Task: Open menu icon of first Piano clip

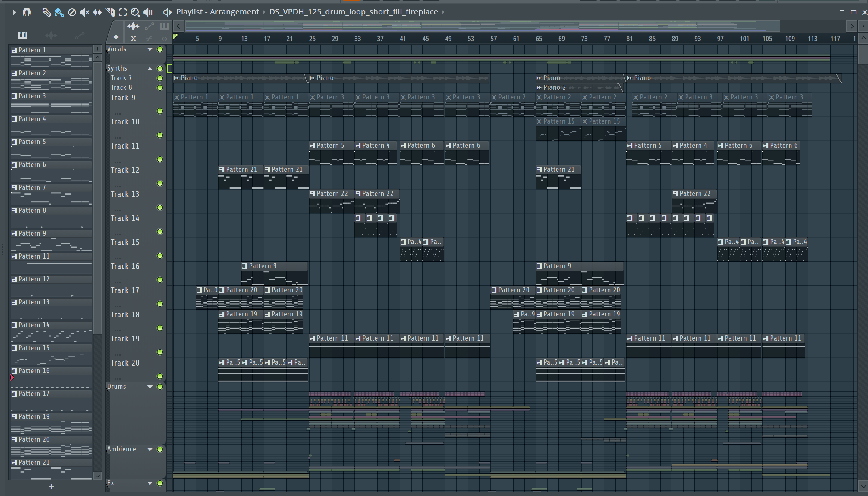Action: (x=176, y=78)
